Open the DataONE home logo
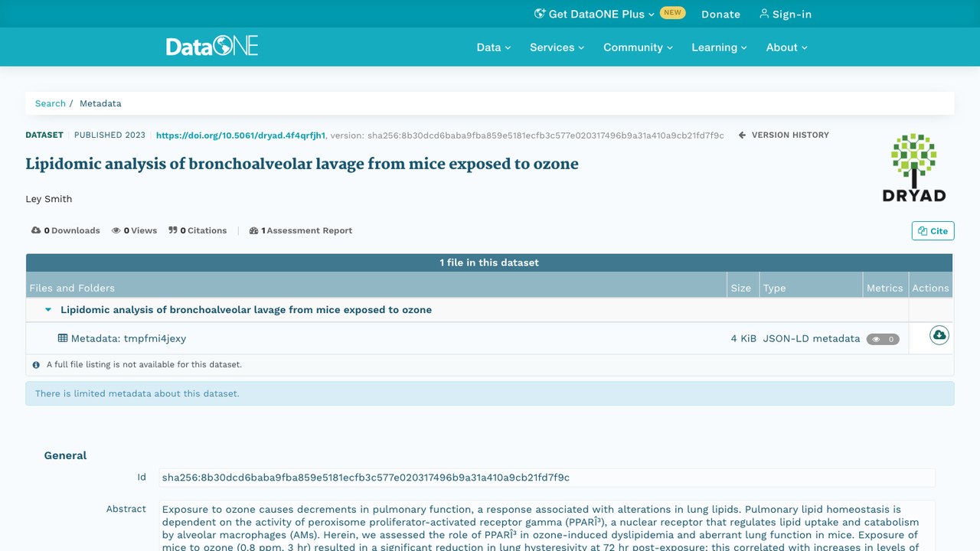Image resolution: width=980 pixels, height=551 pixels. click(x=212, y=46)
